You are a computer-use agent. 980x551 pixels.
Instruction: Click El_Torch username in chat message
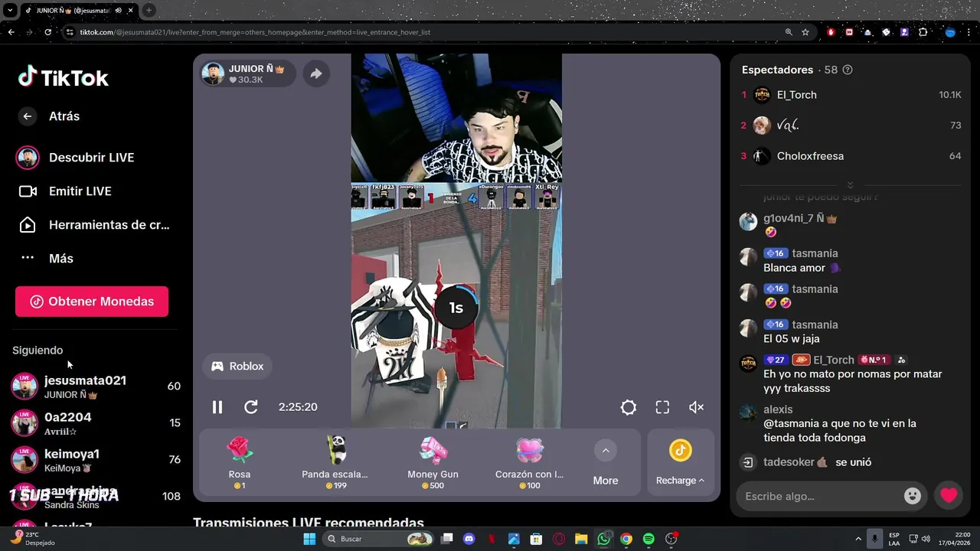[x=833, y=360]
